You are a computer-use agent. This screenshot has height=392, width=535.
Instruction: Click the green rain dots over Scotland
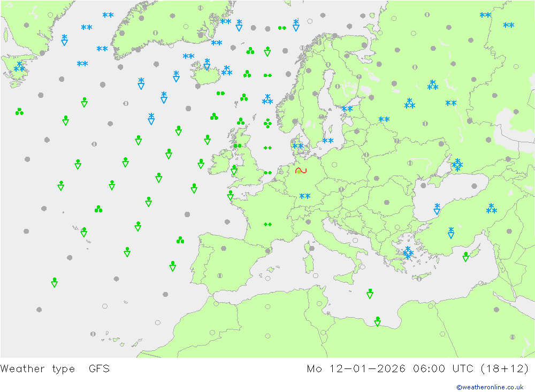tap(238, 145)
